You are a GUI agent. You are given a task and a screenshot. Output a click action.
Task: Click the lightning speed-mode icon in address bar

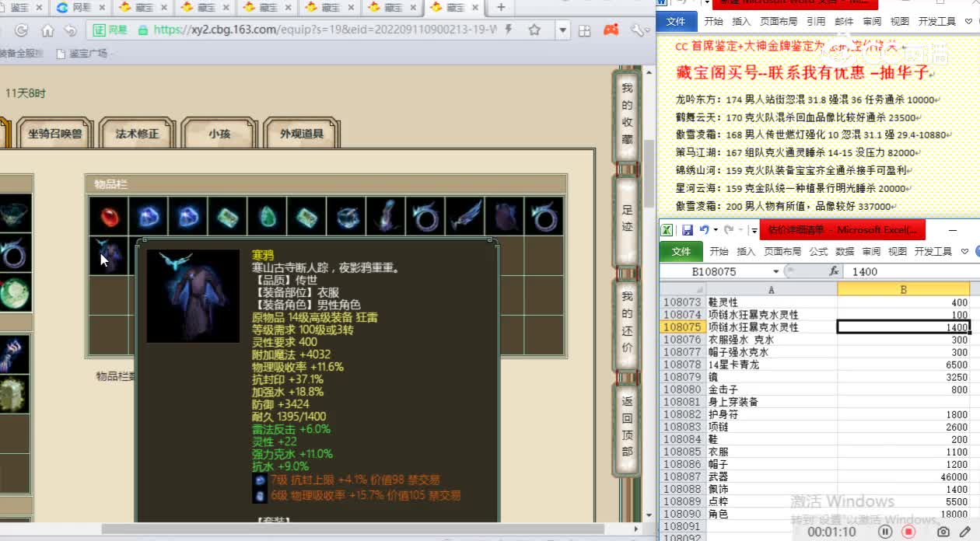508,30
